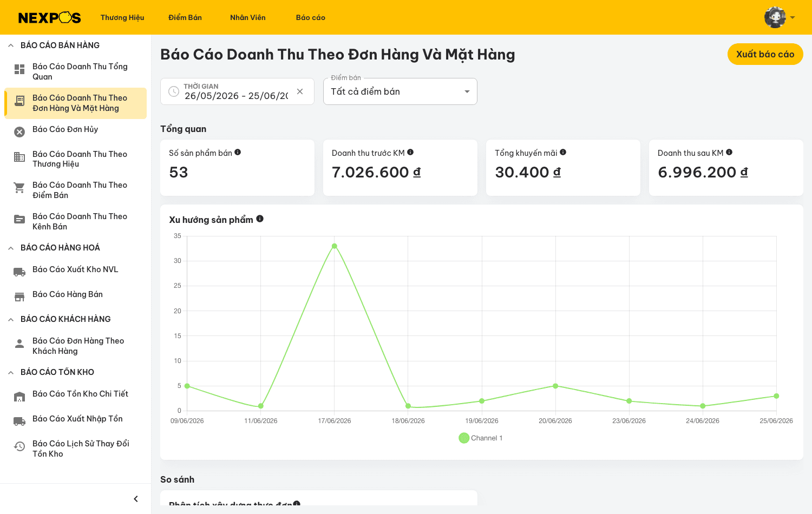Open the Nhân Viên top menu

point(248,17)
